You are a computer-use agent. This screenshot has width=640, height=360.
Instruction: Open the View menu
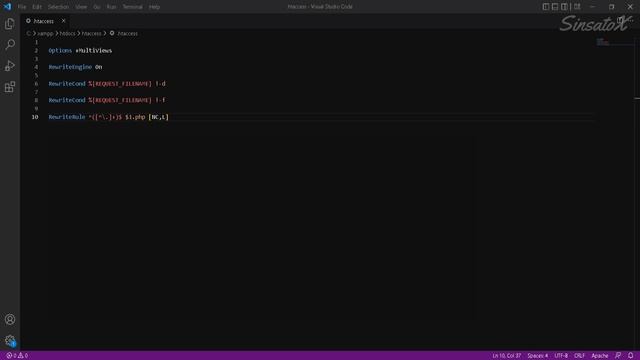[x=81, y=7]
